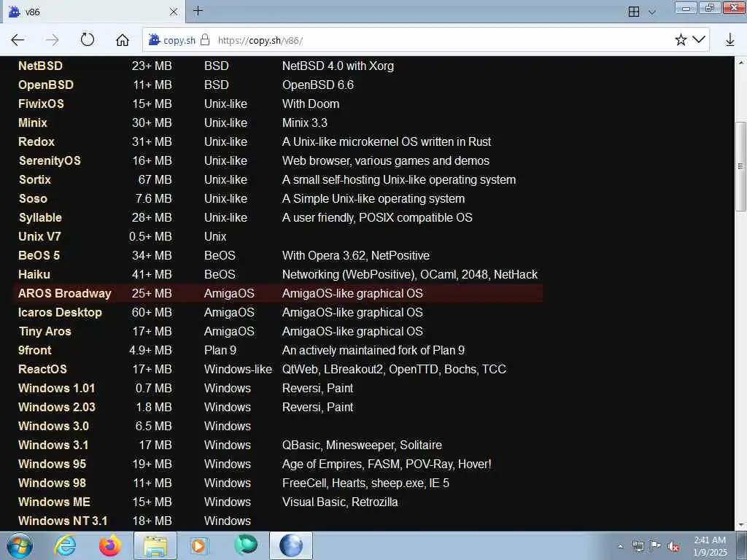
Task: Click the padlock security icon
Action: [x=205, y=39]
